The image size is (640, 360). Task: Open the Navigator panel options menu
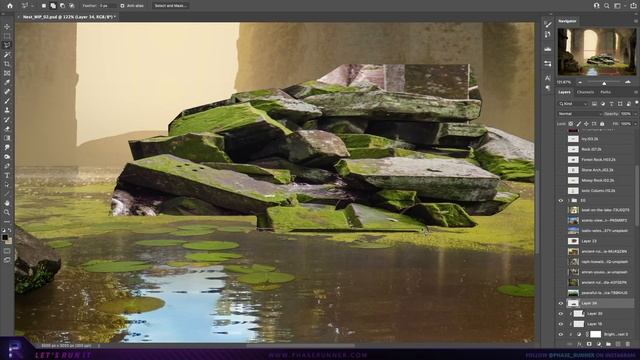(636, 21)
